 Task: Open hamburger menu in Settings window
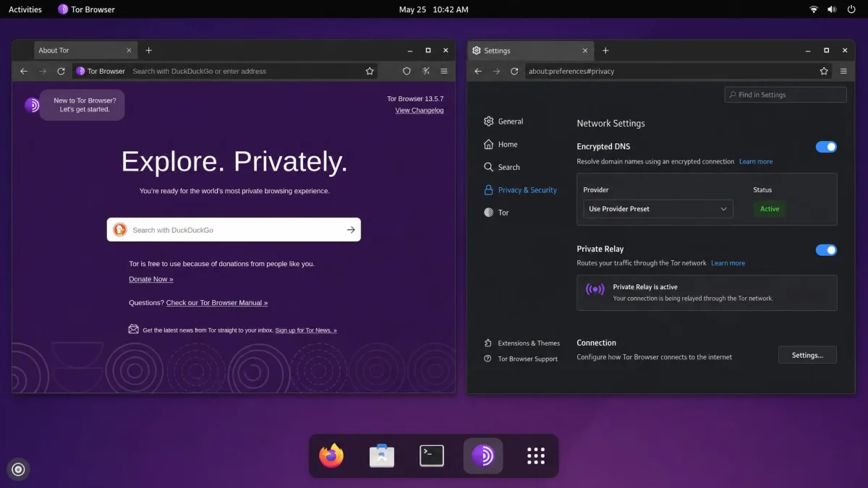tap(843, 71)
